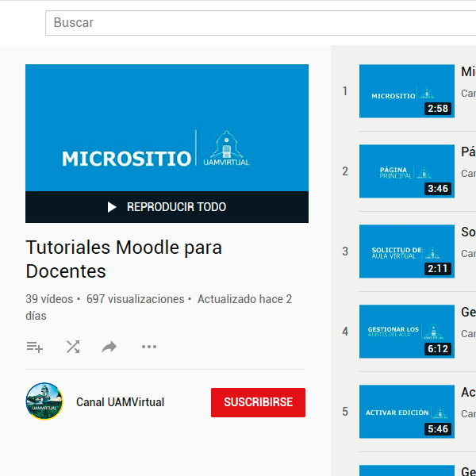Click the 2:58 duration badge

coord(438,109)
